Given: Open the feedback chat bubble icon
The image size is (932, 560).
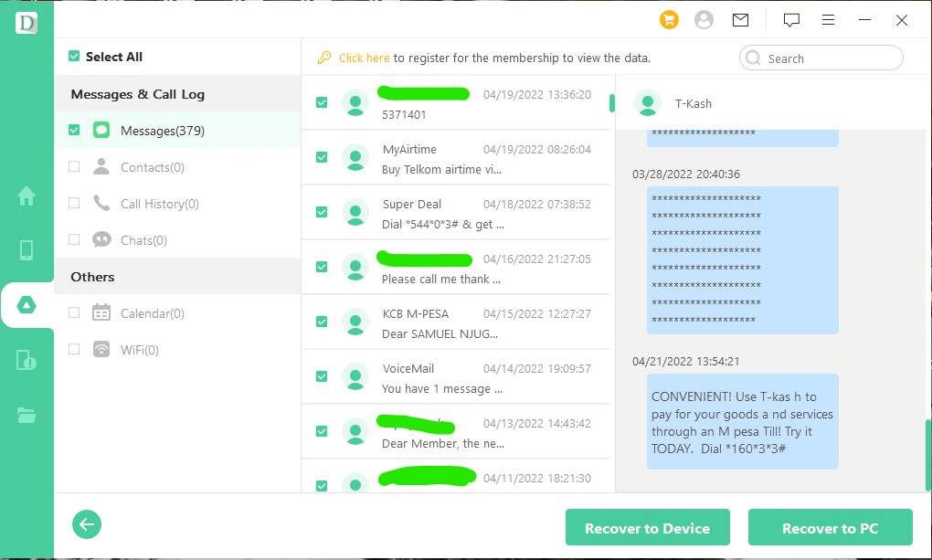Looking at the screenshot, I should pos(791,20).
